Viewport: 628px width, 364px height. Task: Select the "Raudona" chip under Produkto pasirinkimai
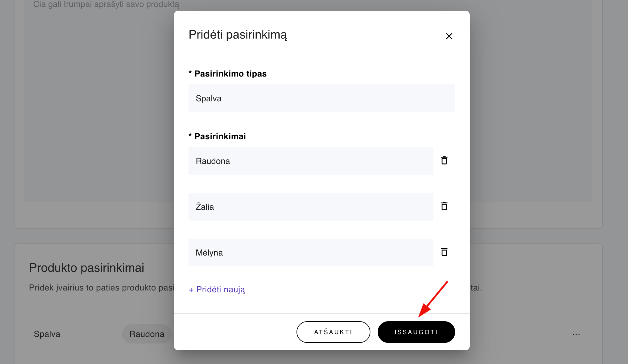tap(147, 334)
